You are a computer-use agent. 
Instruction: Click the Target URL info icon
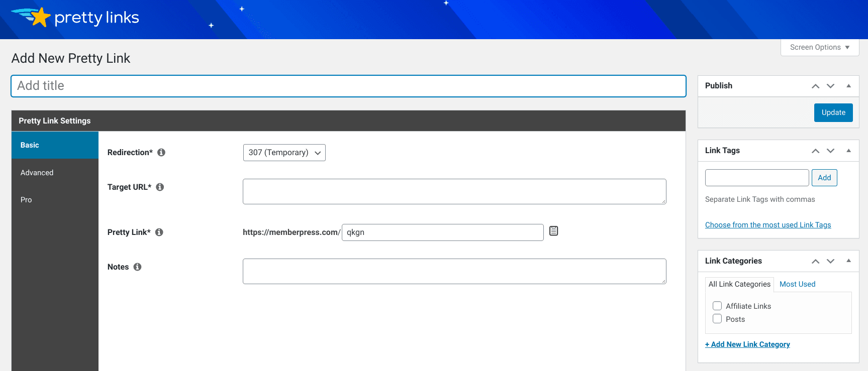click(x=160, y=187)
